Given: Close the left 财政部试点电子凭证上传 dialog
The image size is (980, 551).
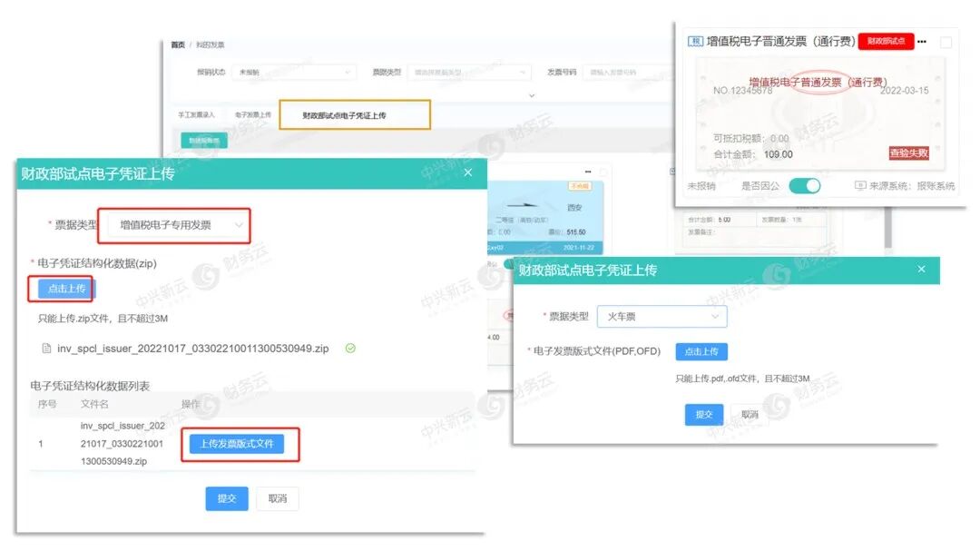Looking at the screenshot, I should pos(468,172).
